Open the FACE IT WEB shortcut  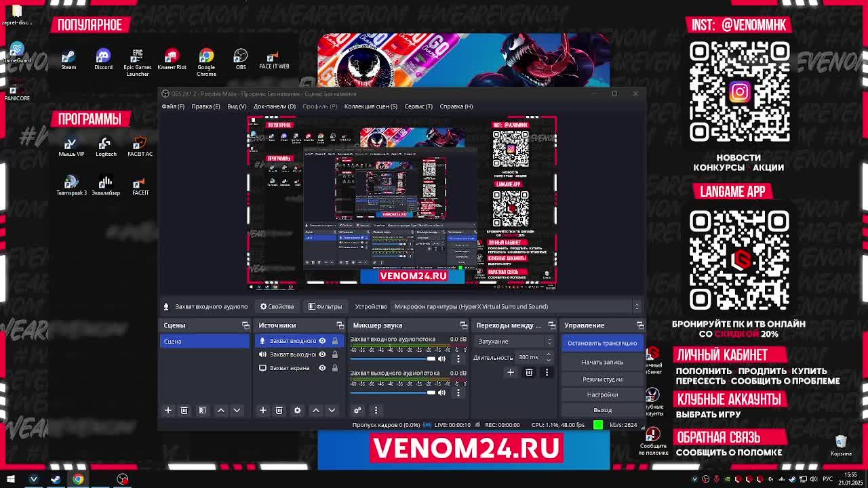pos(274,59)
